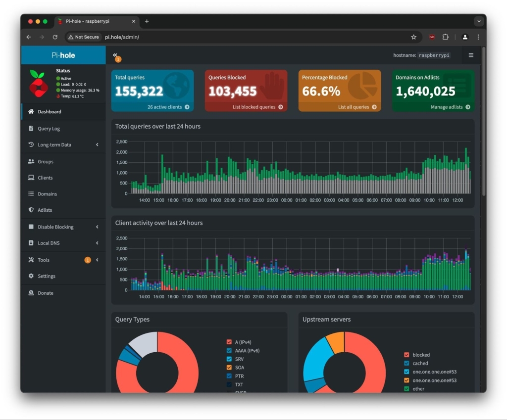
Task: Open the Manage adlists link
Action: [x=450, y=107]
